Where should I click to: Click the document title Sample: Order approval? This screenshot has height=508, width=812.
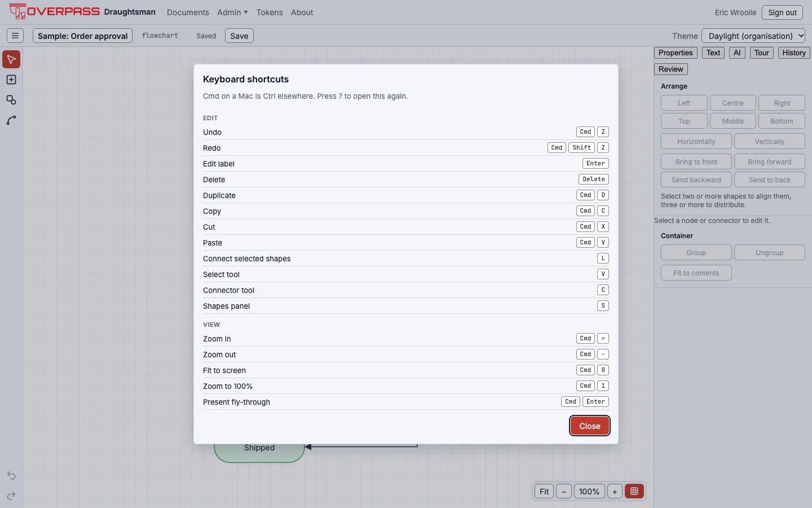click(83, 36)
